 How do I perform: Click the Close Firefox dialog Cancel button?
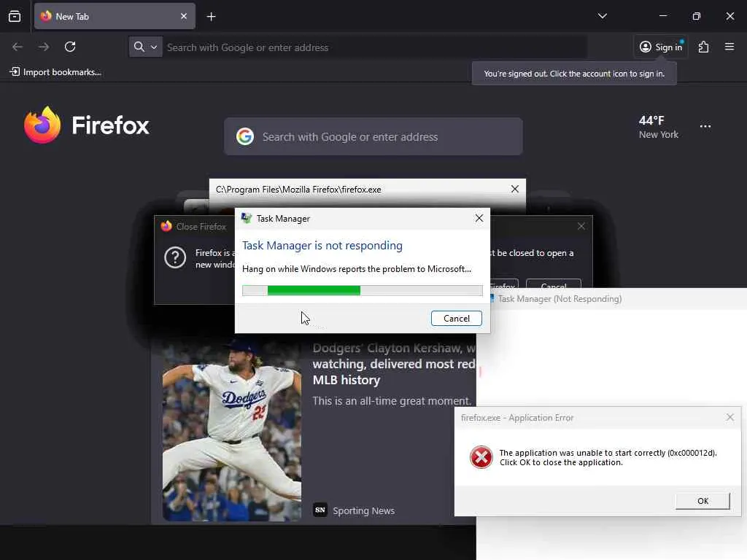click(554, 284)
